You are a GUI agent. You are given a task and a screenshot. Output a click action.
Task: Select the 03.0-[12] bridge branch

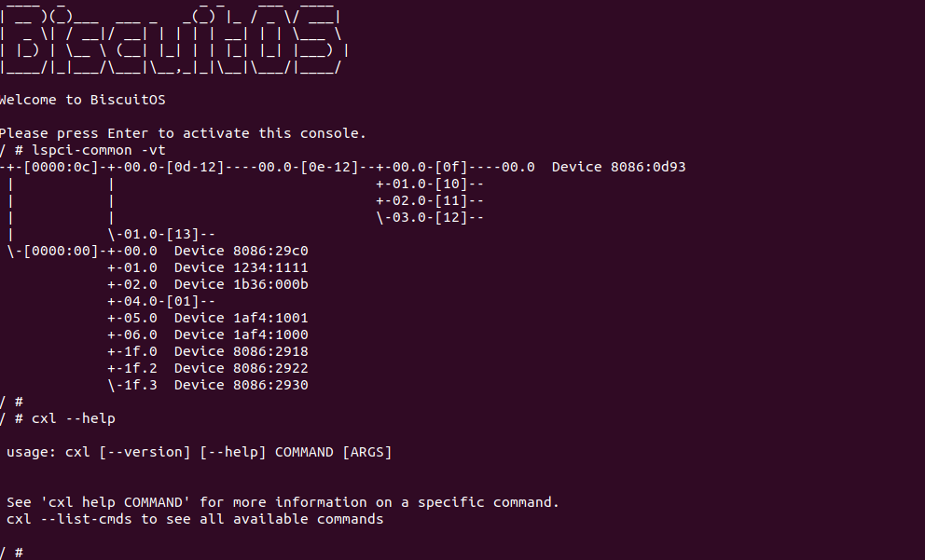click(429, 217)
